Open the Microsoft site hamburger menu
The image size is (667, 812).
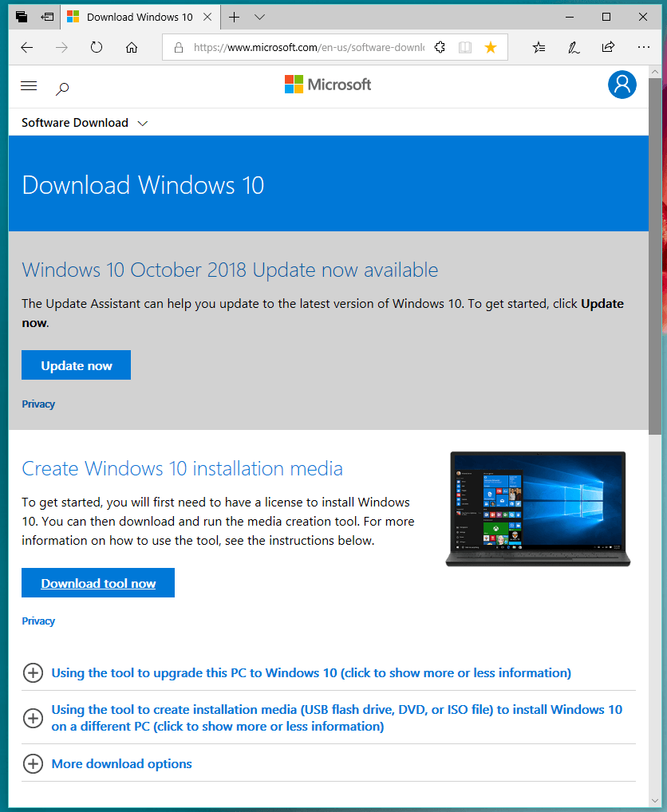pyautogui.click(x=29, y=86)
